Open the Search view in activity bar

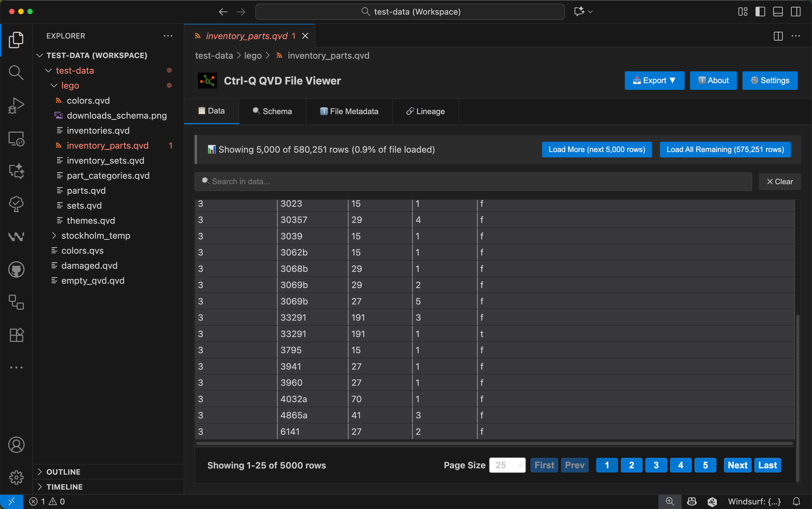pos(16,73)
